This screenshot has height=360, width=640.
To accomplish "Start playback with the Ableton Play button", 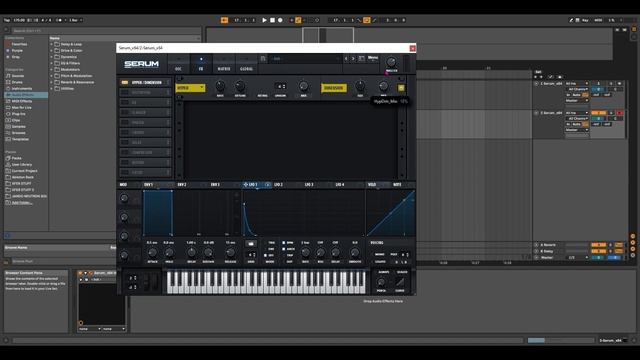I will [x=264, y=20].
